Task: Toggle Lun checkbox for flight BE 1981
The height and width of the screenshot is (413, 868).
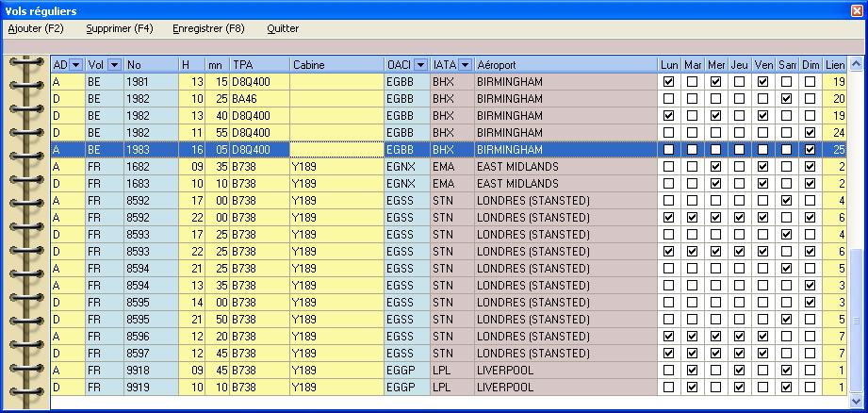Action: coord(669,82)
